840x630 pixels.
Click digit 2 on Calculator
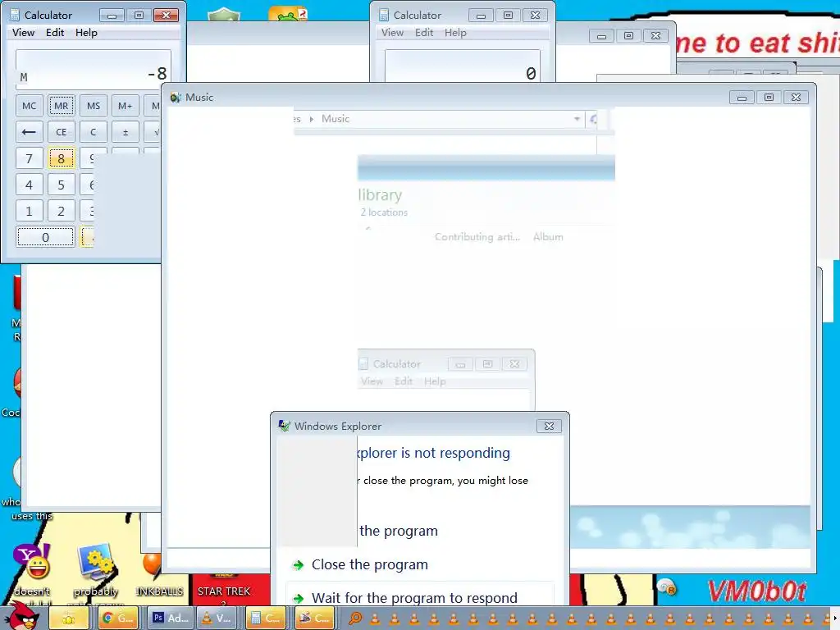[61, 211]
